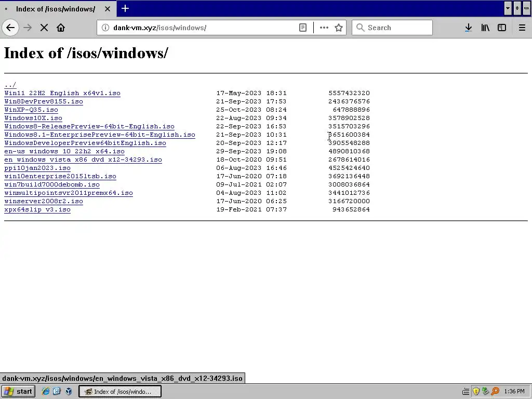
Task: Click the file size 647888896
Action: (x=351, y=110)
